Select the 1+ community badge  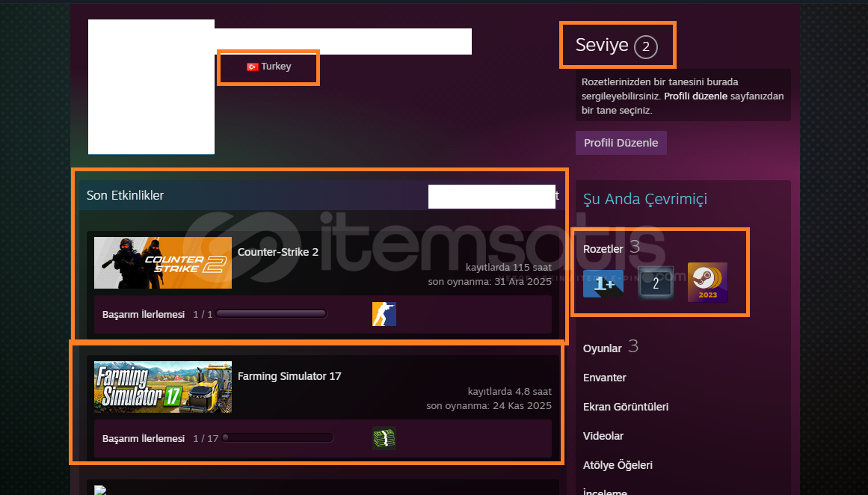603,283
